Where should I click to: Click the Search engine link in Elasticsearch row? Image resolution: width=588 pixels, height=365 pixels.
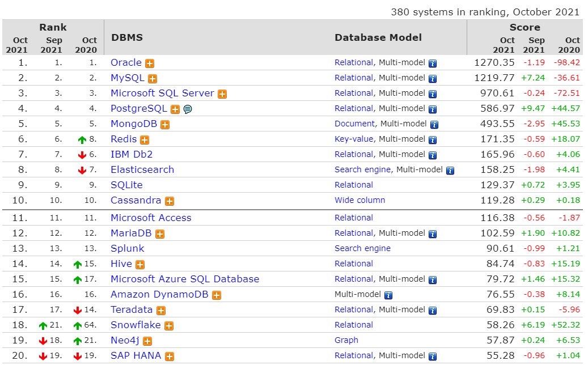363,170
